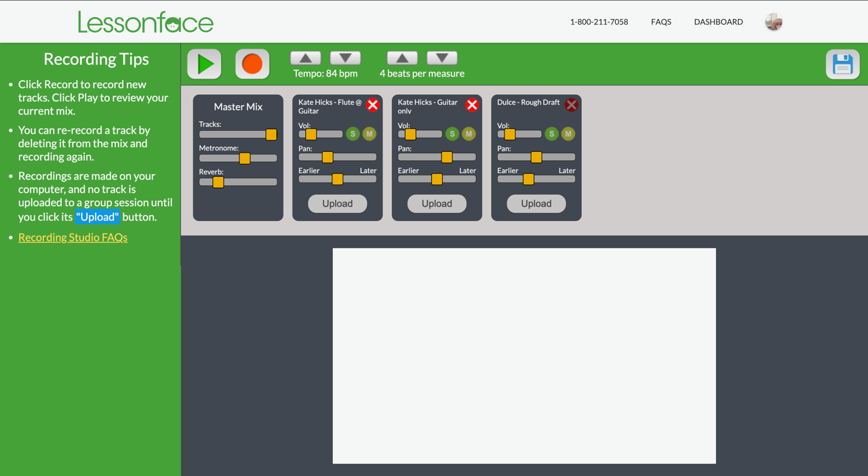
Task: Decrease tempo with the down arrow
Action: pos(345,58)
